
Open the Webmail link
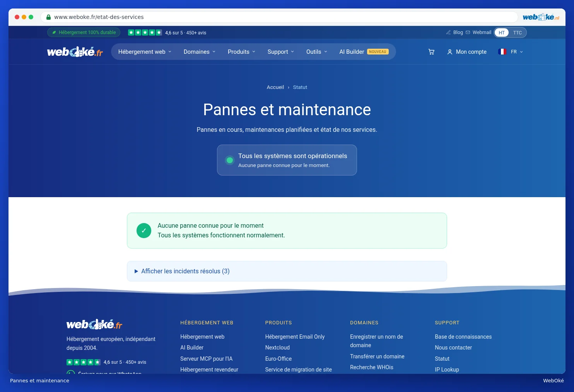478,32
